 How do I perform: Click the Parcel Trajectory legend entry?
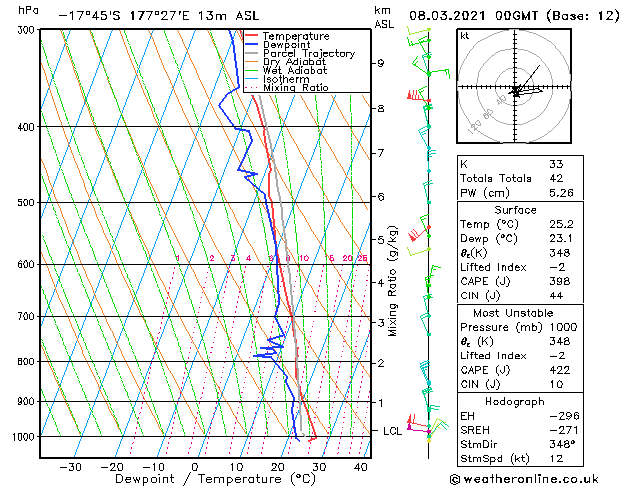point(300,53)
